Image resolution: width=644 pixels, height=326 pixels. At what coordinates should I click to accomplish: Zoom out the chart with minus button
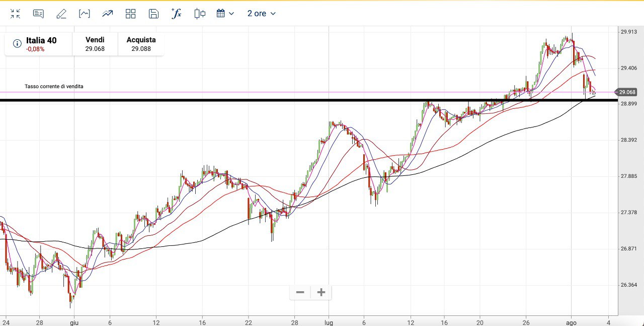click(x=300, y=292)
